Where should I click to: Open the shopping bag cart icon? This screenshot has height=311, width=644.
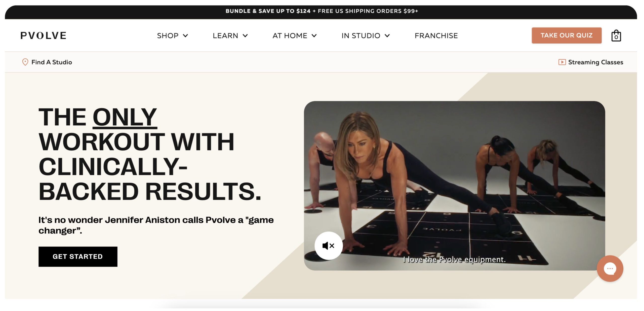pos(616,36)
